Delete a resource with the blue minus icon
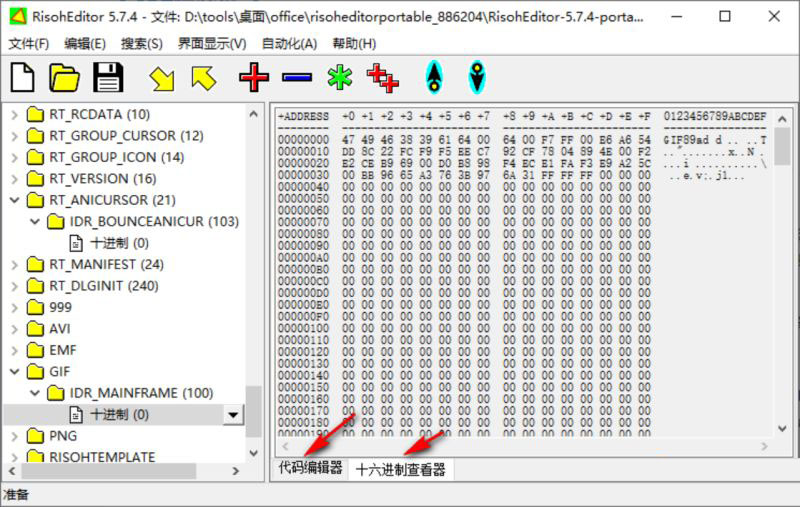Image resolution: width=800 pixels, height=507 pixels. coord(297,78)
